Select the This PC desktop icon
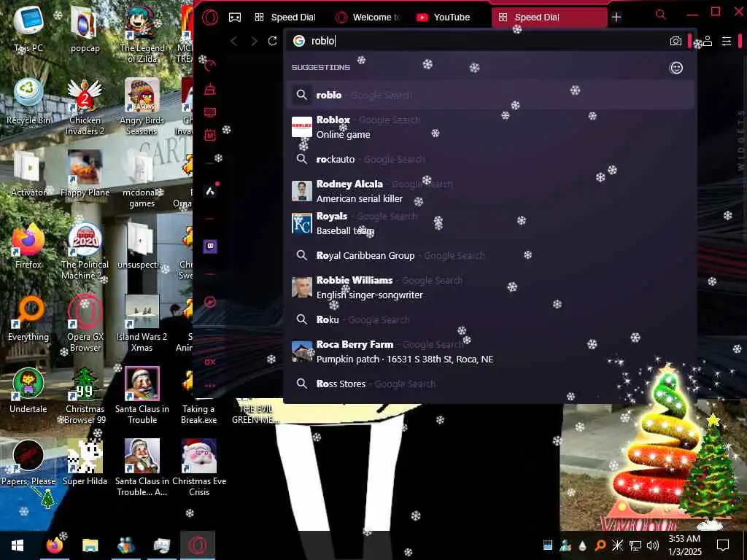The image size is (747, 560). 28,29
